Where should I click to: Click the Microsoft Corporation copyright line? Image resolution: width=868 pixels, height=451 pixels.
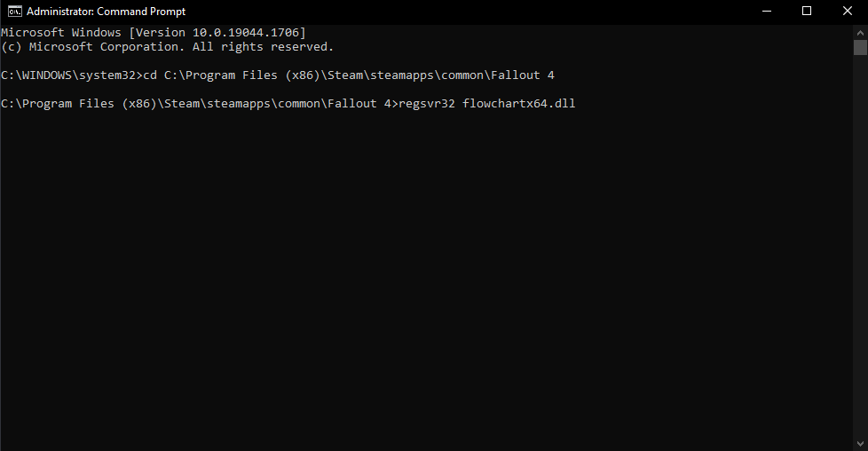(167, 47)
